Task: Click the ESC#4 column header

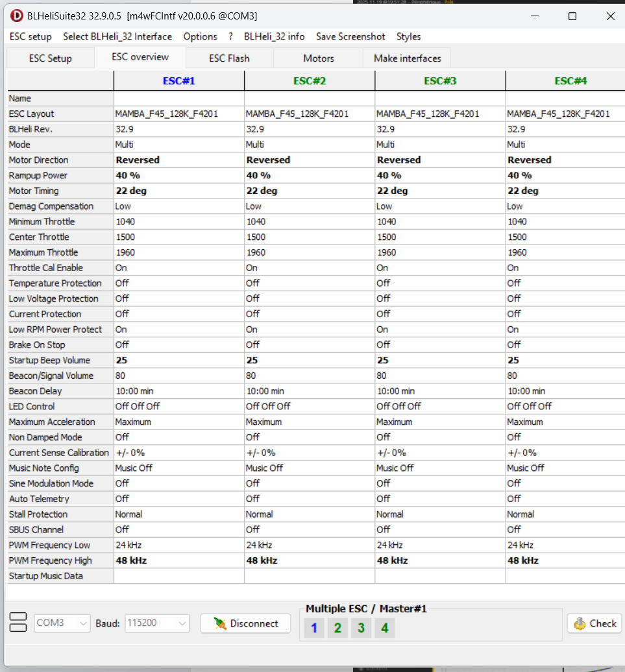Action: (570, 81)
